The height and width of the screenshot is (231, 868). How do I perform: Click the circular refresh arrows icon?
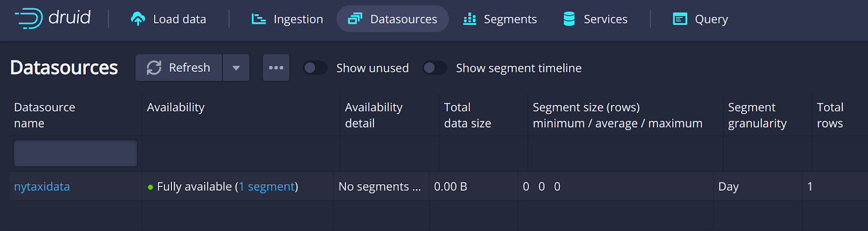click(154, 67)
